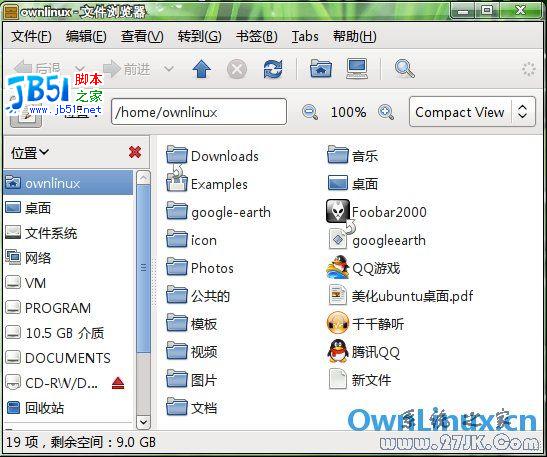The width and height of the screenshot is (547, 457).
Task: Click the sidebar scrollbar down arrow
Action: pyautogui.click(x=143, y=422)
